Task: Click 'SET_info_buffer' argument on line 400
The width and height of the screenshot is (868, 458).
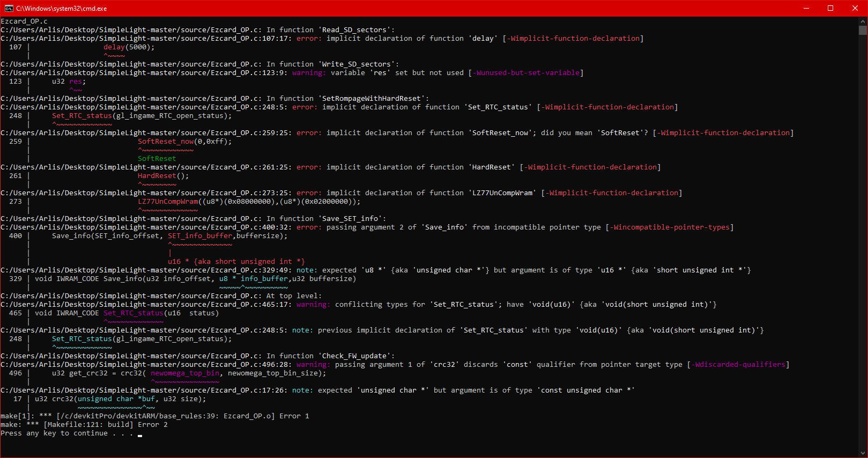Action: pyautogui.click(x=199, y=236)
